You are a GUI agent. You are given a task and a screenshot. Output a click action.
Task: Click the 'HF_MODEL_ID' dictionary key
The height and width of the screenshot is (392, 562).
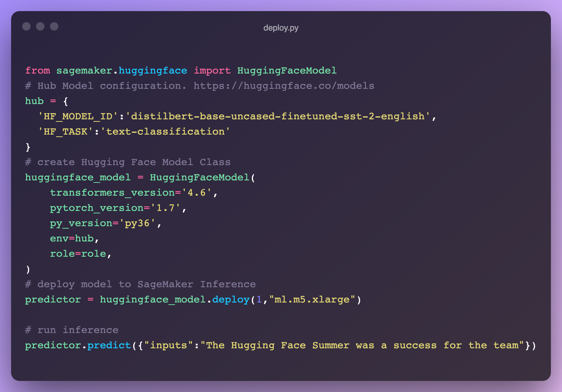78,116
